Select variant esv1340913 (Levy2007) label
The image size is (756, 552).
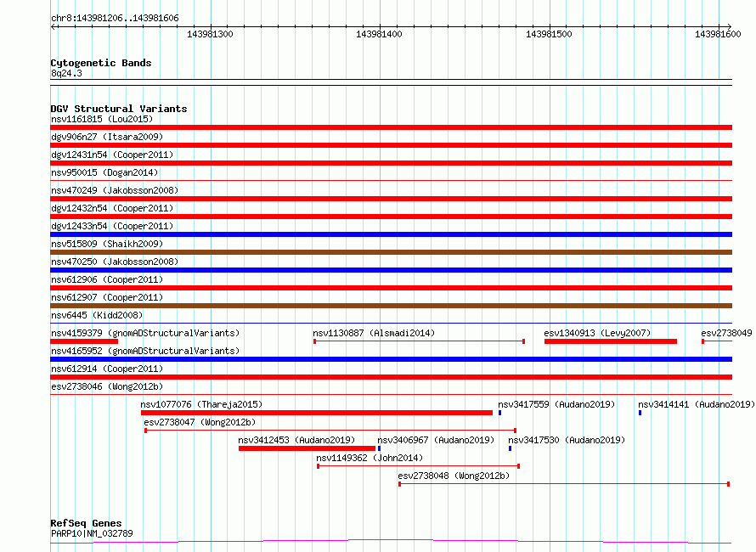pyautogui.click(x=597, y=333)
